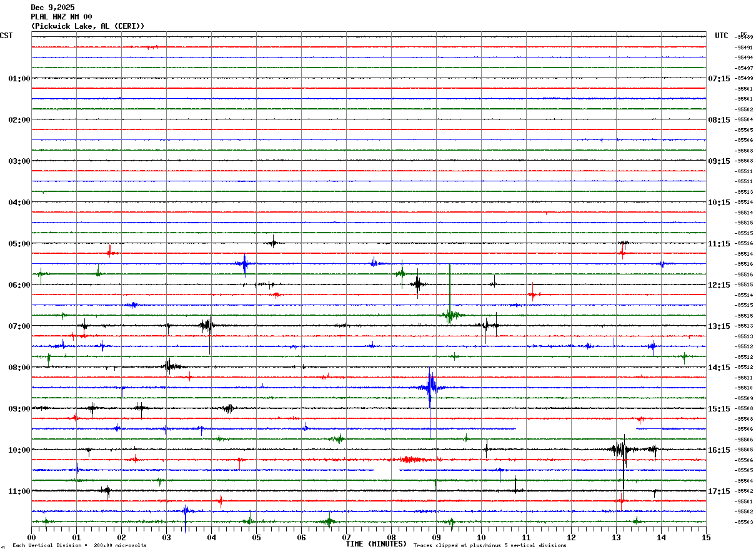Viewport: 756px width, 554px height.
Task: Click the 08:15 UTC time label
Action: point(719,120)
